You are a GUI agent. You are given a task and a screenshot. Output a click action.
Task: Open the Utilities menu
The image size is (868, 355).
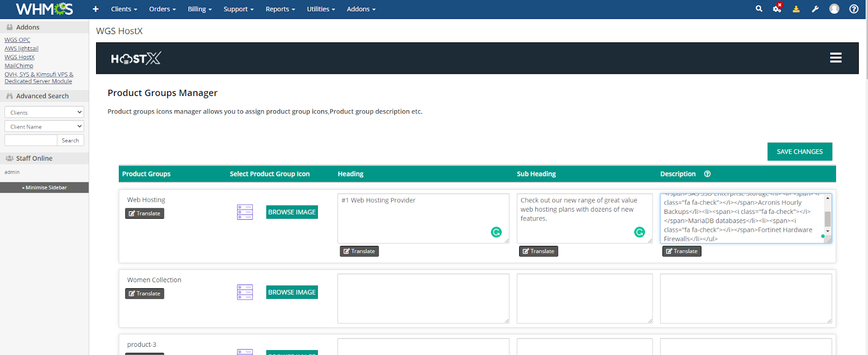pos(321,9)
